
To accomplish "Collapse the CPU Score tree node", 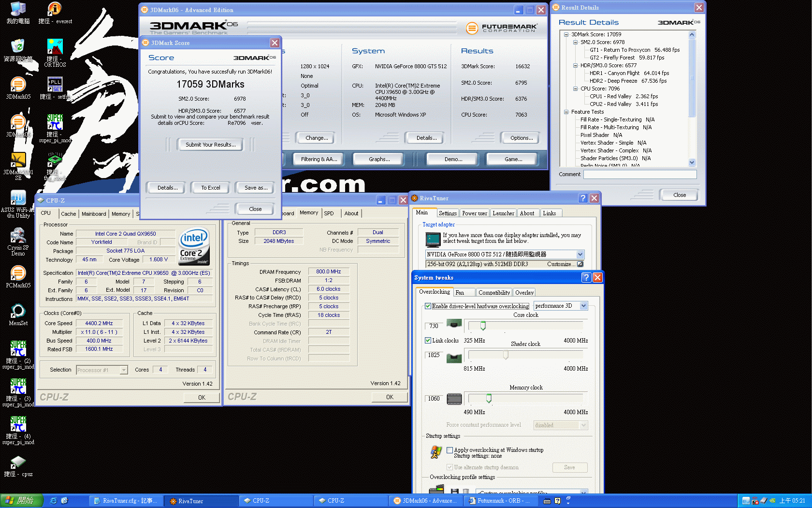I will pyautogui.click(x=575, y=89).
